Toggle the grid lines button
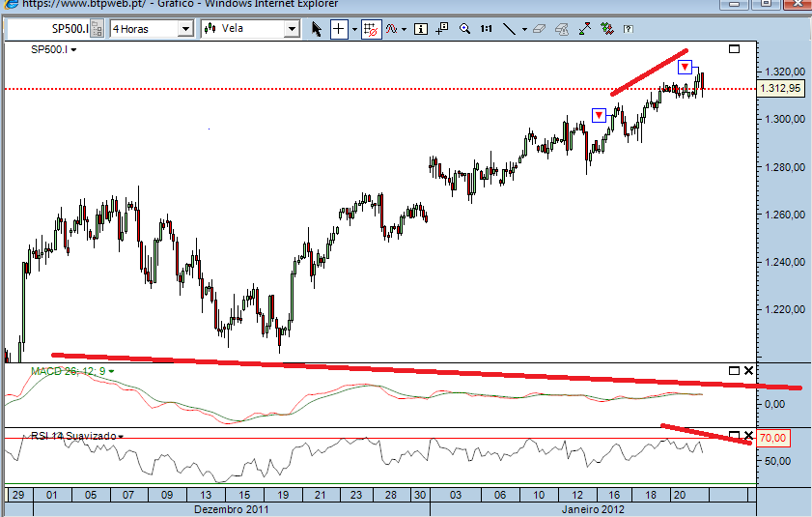812x517 pixels. (372, 29)
